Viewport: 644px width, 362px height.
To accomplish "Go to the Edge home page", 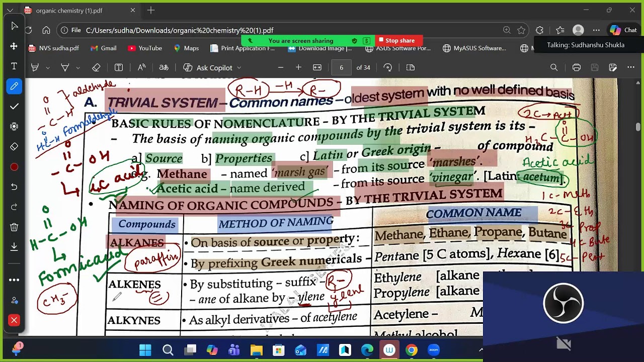I will (x=46, y=30).
